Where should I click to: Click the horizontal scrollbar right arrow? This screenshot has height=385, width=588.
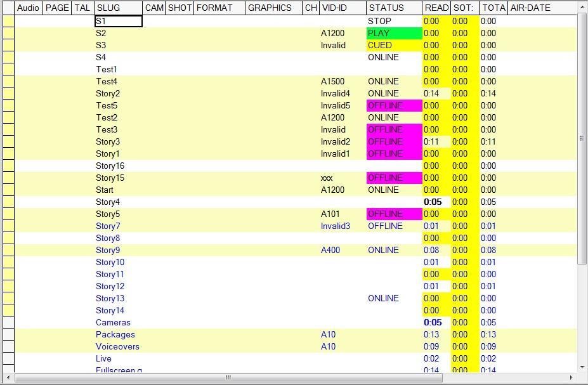(x=571, y=378)
